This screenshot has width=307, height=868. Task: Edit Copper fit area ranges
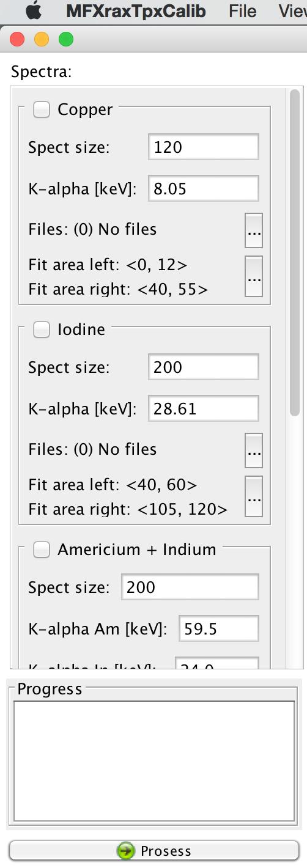[254, 276]
